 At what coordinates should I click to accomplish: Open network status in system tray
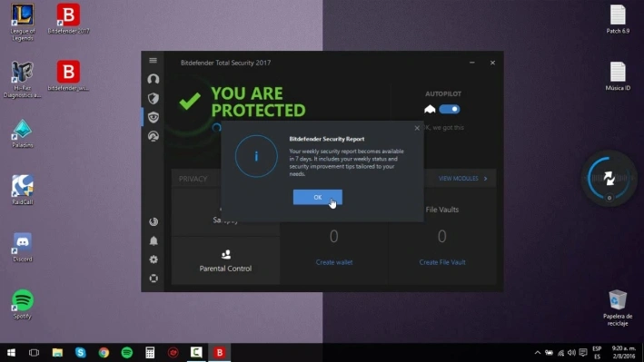click(x=560, y=353)
